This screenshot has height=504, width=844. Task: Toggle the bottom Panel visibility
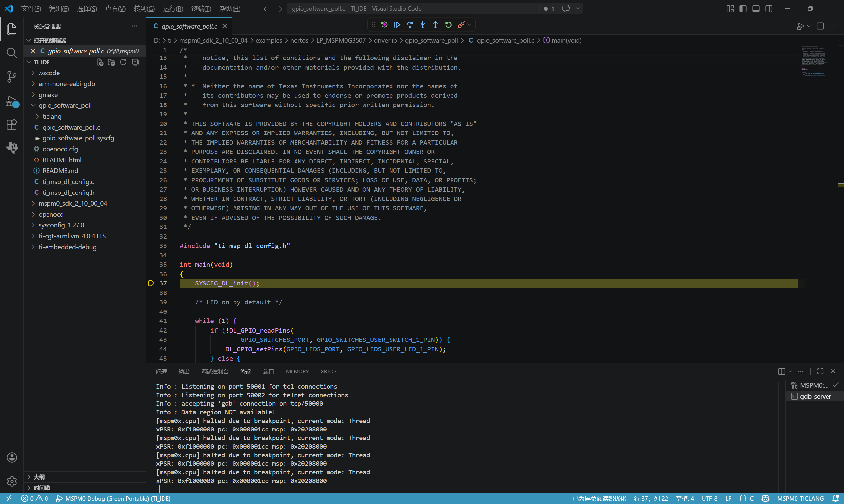point(756,9)
